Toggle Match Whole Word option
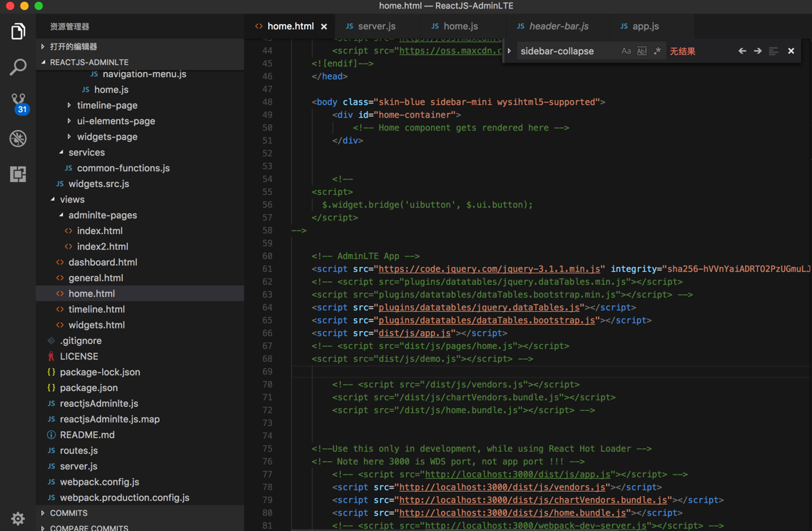Screen dimensions: 812x531 click(641, 51)
